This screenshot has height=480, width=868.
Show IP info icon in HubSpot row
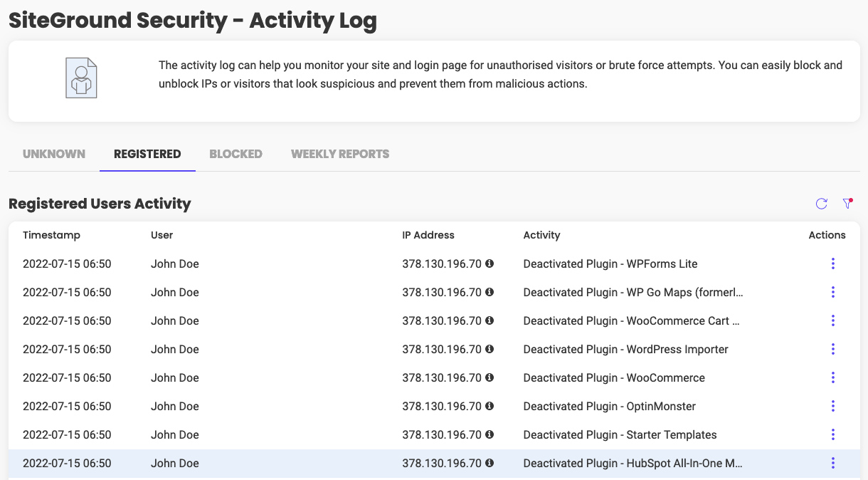[489, 463]
